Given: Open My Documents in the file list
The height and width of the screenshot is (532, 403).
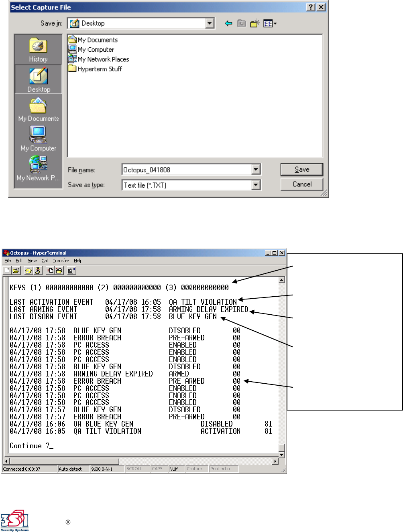Looking at the screenshot, I should click(93, 40).
